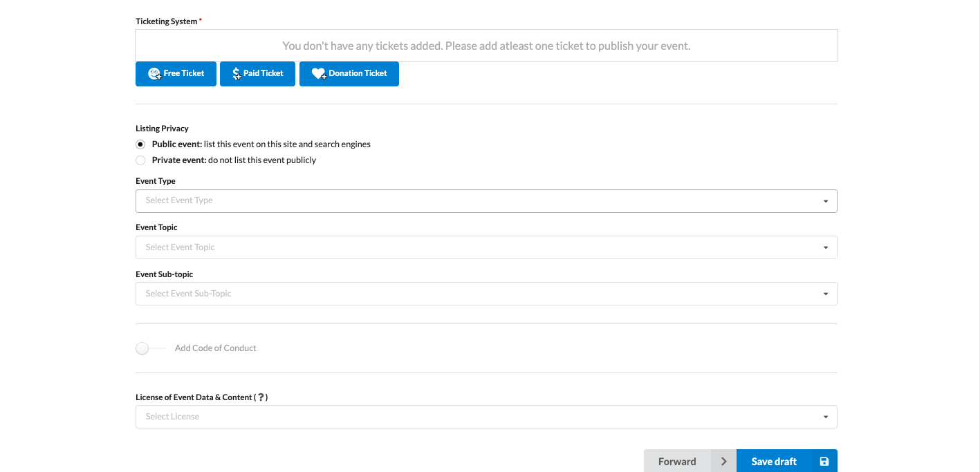Click the chevron arrow next to Forward
Image resolution: width=980 pixels, height=472 pixels.
point(723,461)
